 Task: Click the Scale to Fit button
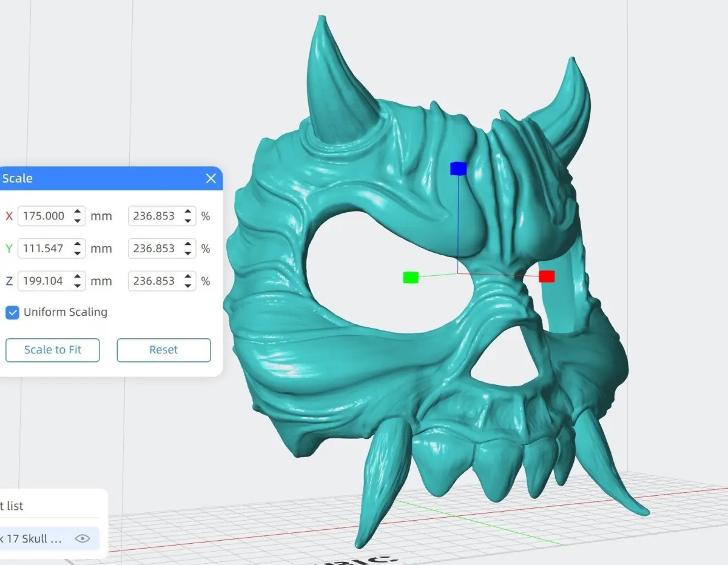click(53, 350)
